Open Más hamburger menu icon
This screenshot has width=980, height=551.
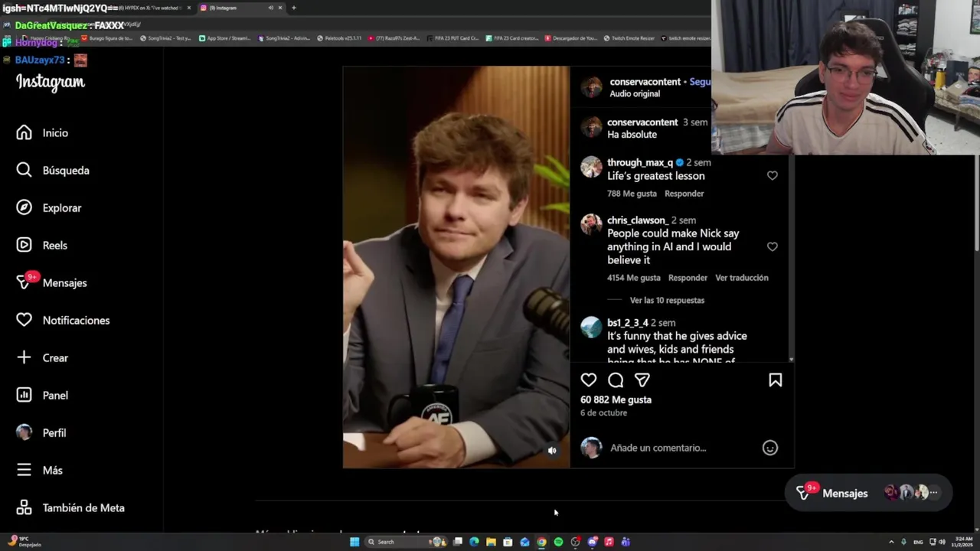pos(24,471)
